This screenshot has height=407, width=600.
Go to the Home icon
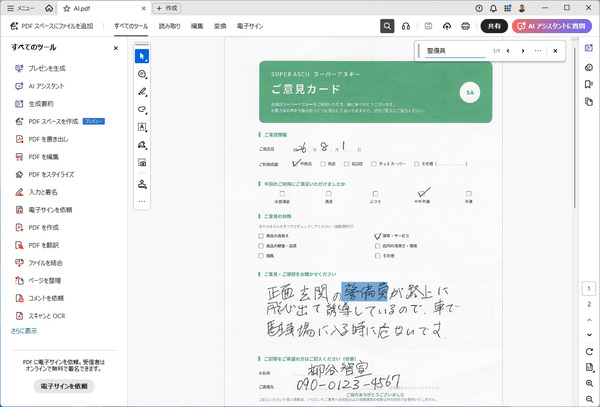[49, 8]
